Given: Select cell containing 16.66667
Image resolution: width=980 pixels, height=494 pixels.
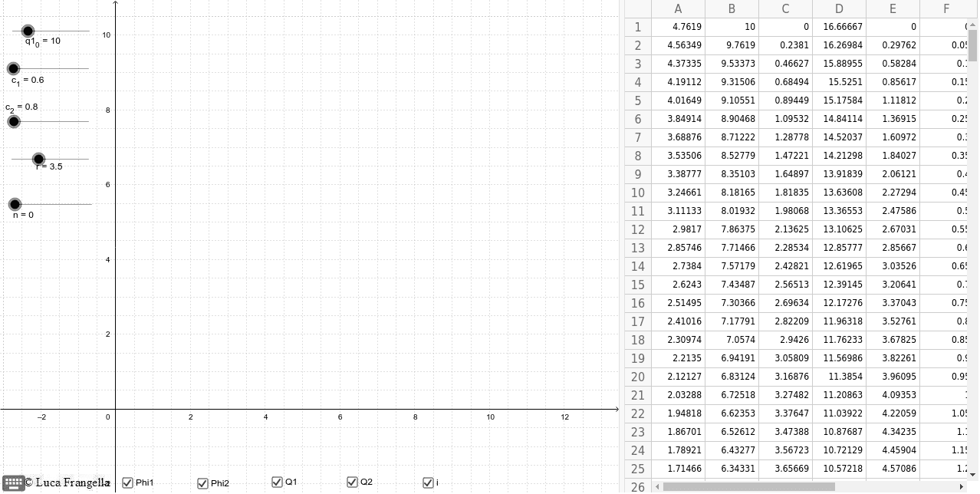Looking at the screenshot, I should [839, 27].
